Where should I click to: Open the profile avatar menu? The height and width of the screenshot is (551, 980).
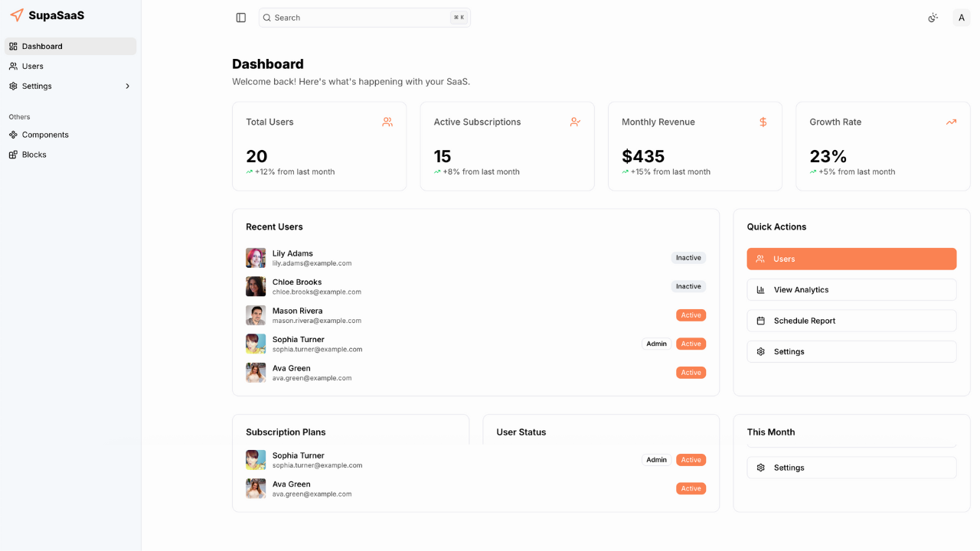pyautogui.click(x=961, y=17)
